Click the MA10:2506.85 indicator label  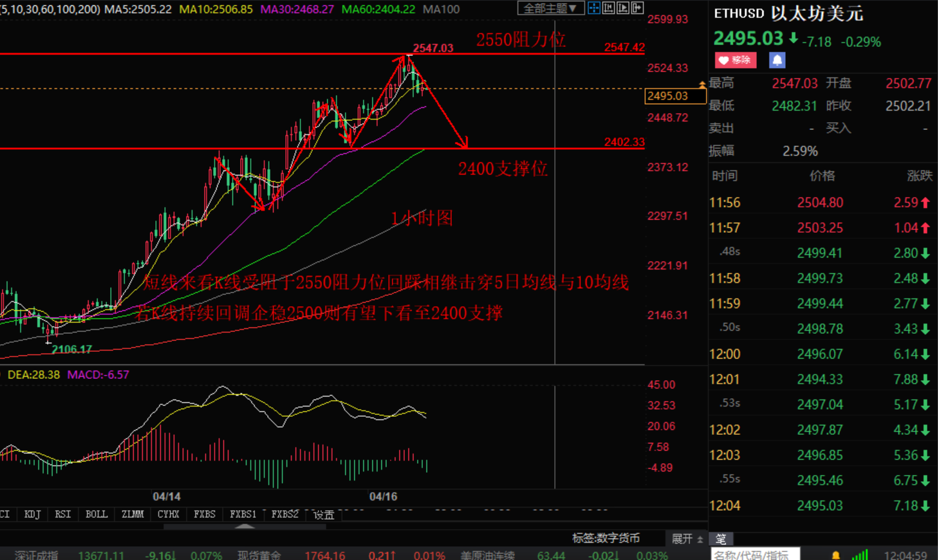(x=216, y=10)
